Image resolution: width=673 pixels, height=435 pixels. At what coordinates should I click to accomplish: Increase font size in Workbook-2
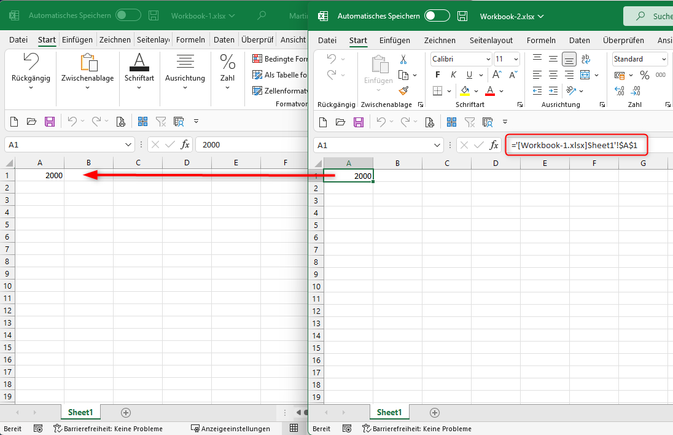[x=497, y=75]
